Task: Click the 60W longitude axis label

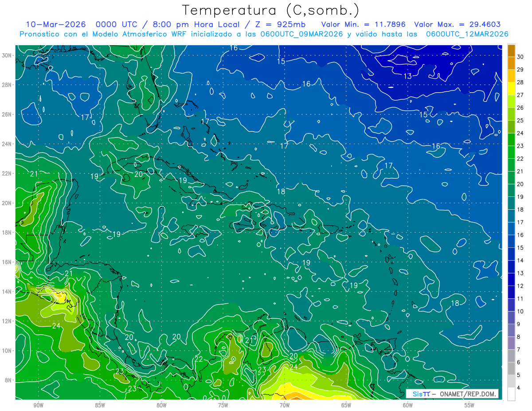Action: pyautogui.click(x=408, y=405)
